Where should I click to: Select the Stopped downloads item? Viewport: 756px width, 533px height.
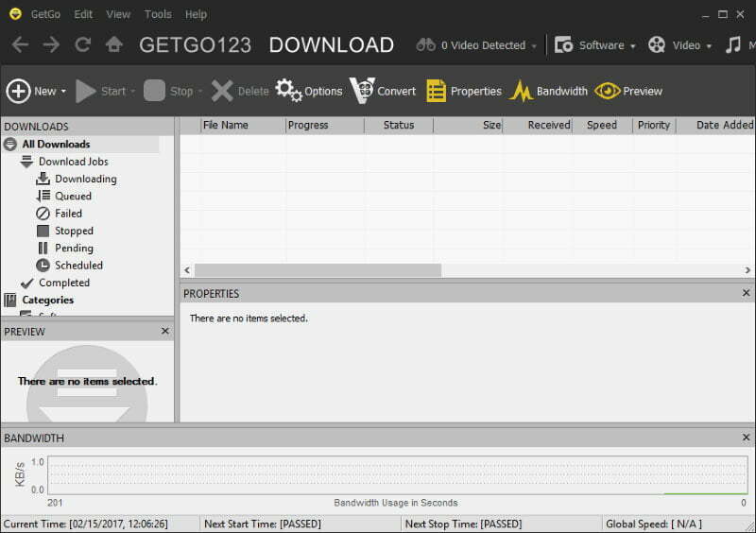pyautogui.click(x=74, y=231)
